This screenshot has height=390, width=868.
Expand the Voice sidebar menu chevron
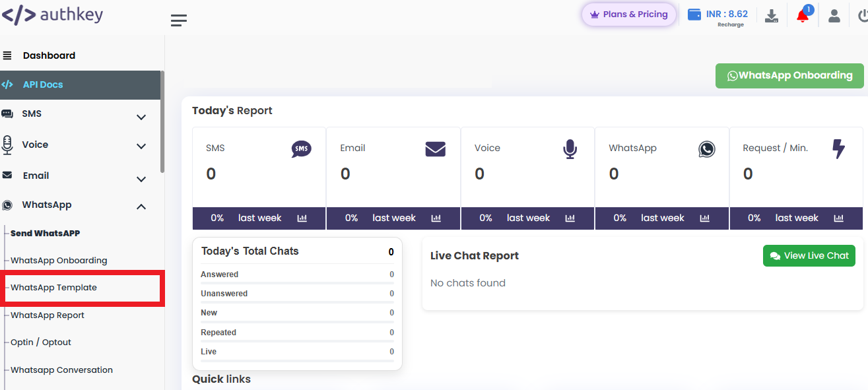tap(141, 146)
